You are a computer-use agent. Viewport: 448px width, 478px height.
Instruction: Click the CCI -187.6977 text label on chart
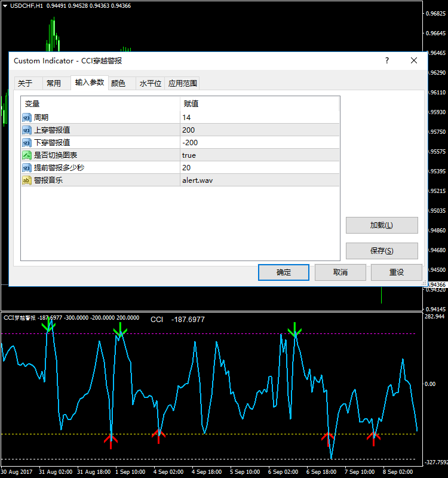(177, 320)
